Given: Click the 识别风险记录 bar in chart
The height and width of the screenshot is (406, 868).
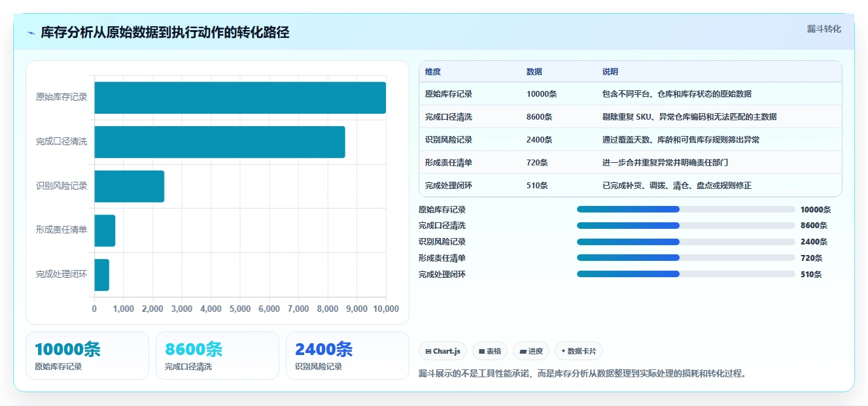Looking at the screenshot, I should [129, 186].
